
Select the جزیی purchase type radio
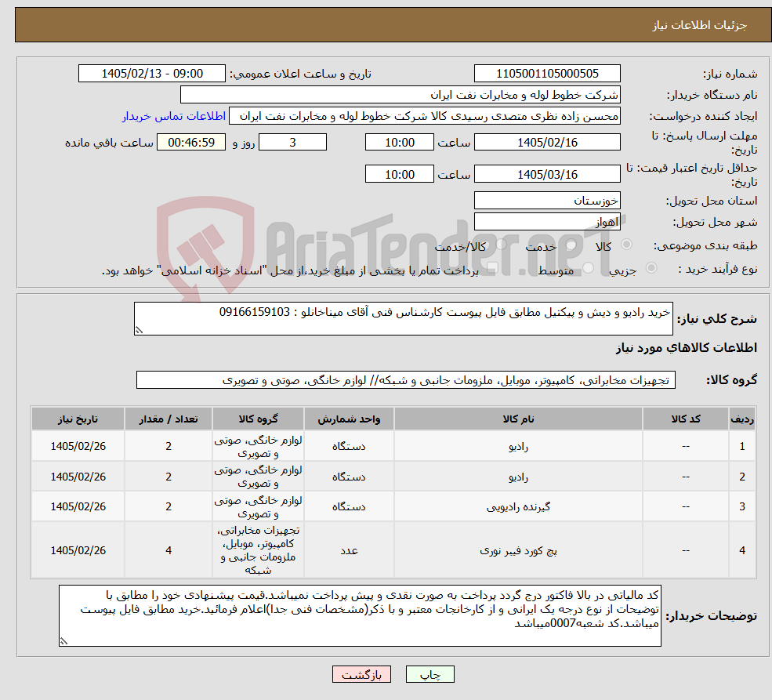click(651, 268)
